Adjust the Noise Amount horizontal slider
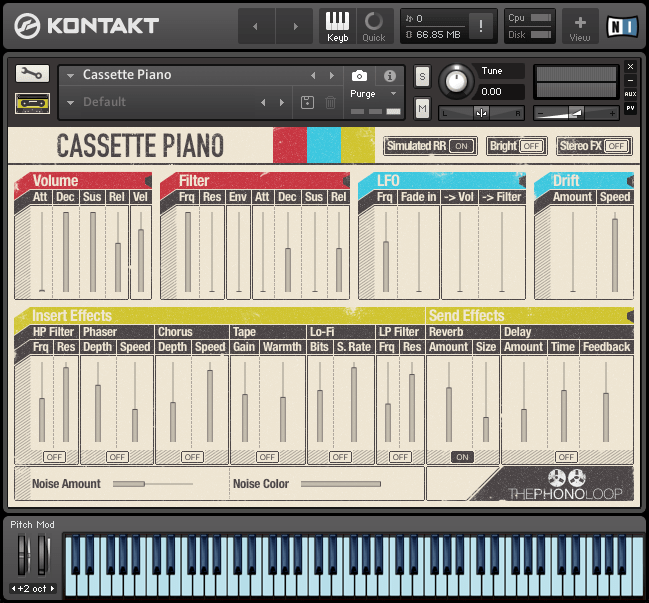The height and width of the screenshot is (603, 649). click(152, 483)
